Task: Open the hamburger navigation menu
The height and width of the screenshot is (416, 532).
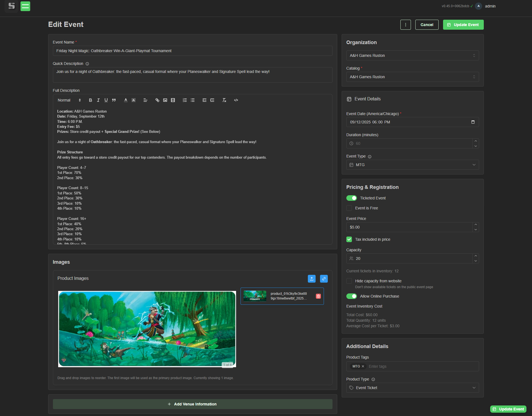Action: pos(25,6)
